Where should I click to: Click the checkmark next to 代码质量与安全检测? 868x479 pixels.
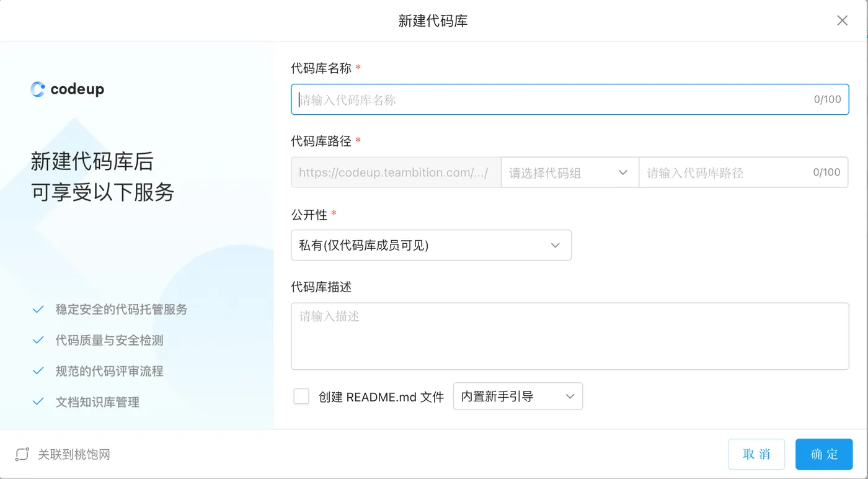click(x=38, y=340)
